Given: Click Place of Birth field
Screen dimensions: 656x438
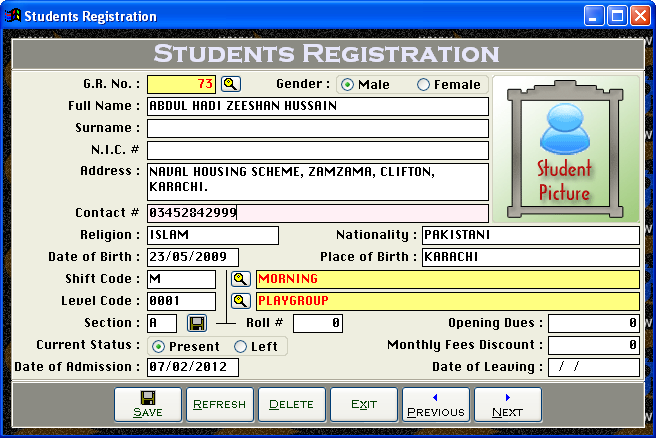Looking at the screenshot, I should pos(530,257).
